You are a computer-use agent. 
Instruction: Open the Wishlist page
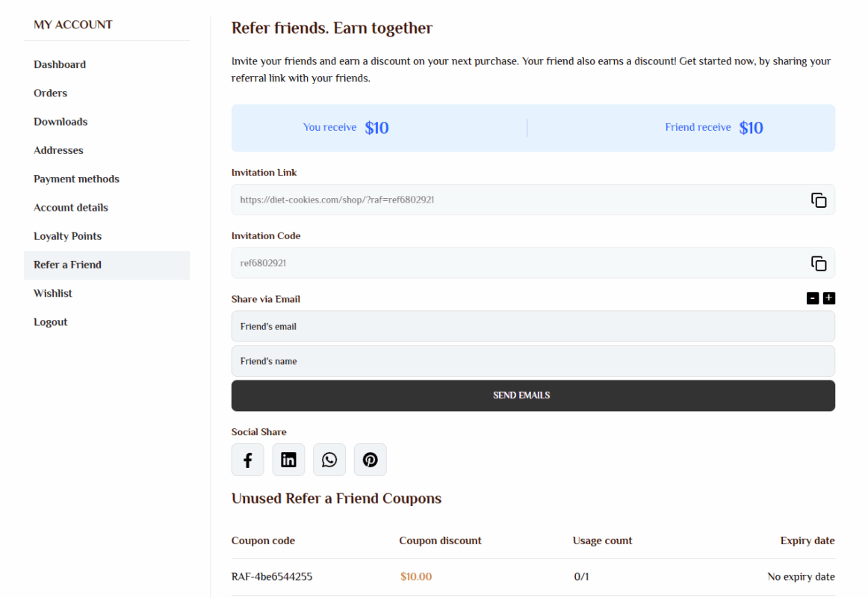coord(53,294)
